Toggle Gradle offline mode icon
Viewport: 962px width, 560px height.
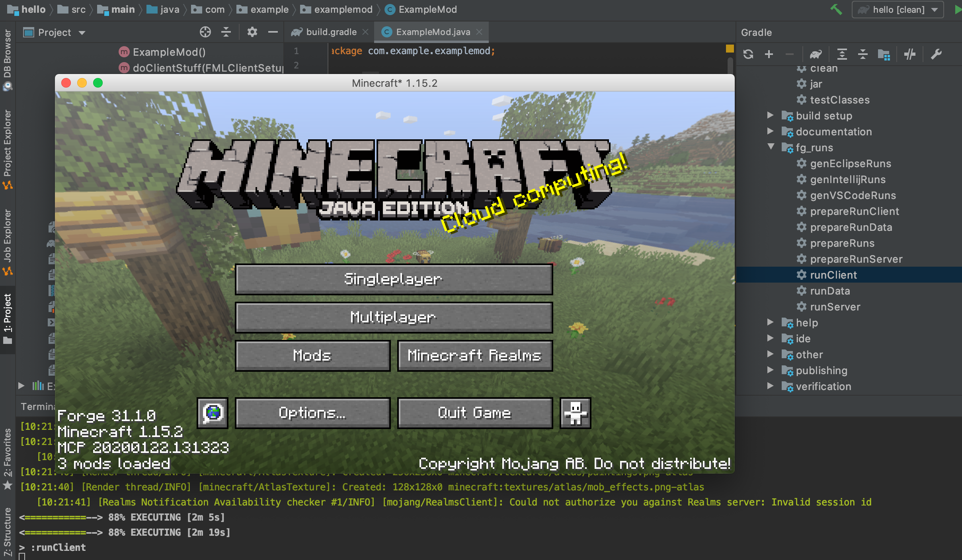(x=910, y=54)
